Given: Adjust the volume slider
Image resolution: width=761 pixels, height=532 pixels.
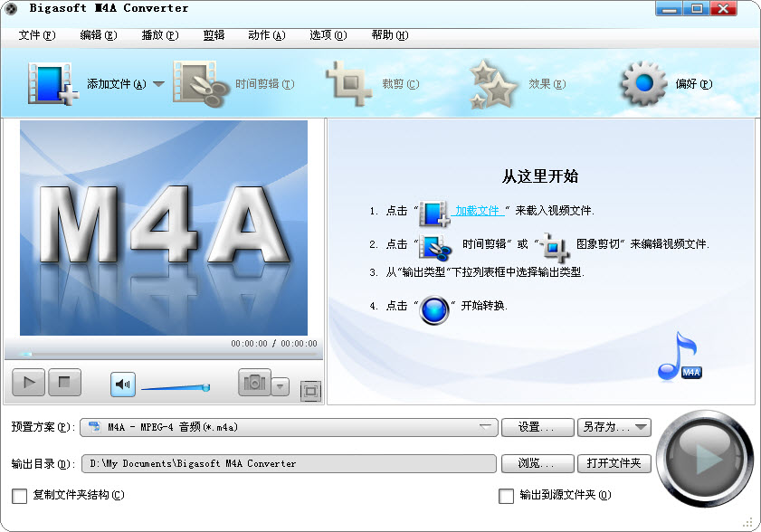Looking at the screenshot, I should click(176, 387).
